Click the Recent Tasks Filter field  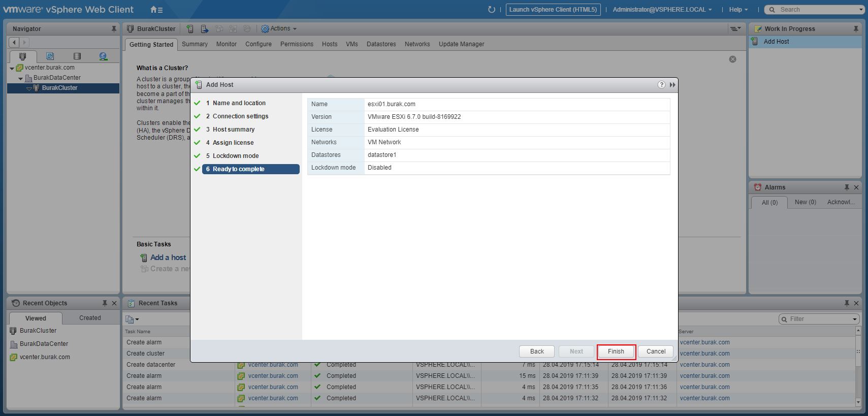pos(818,319)
